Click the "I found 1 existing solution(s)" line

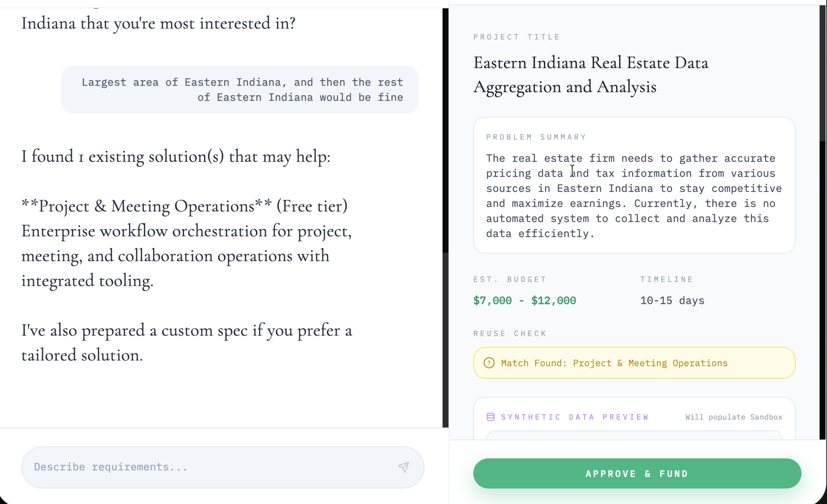[176, 157]
